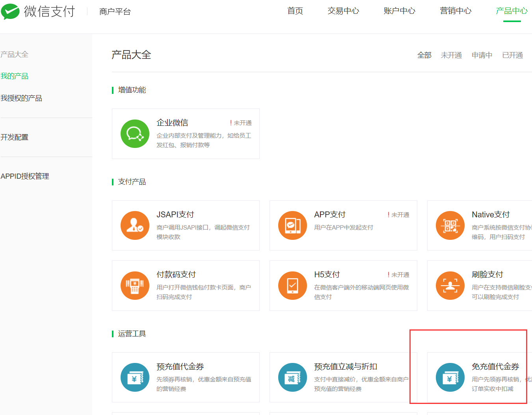Open the 交易中心 nav item
The width and height of the screenshot is (532, 415).
pyautogui.click(x=343, y=11)
